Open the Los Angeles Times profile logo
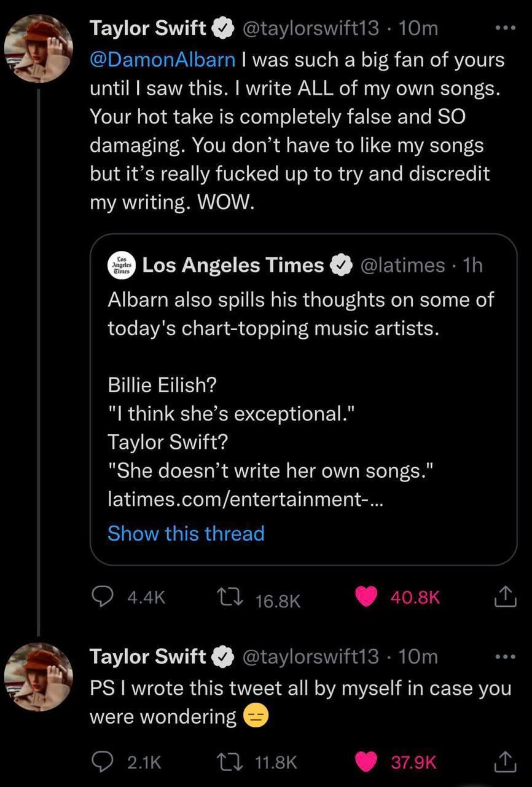Viewport: 532px width, 787px height. 121,265
